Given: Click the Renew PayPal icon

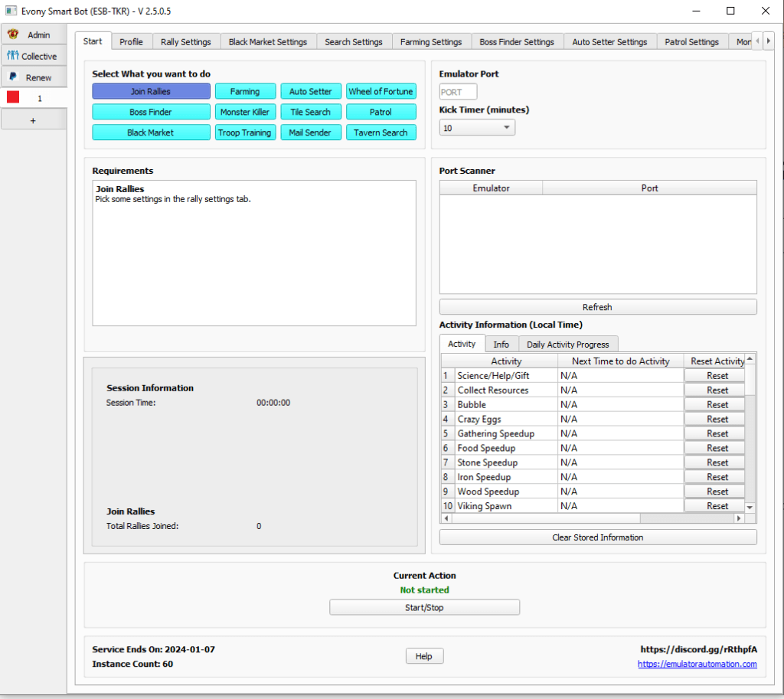Looking at the screenshot, I should click(x=13, y=77).
